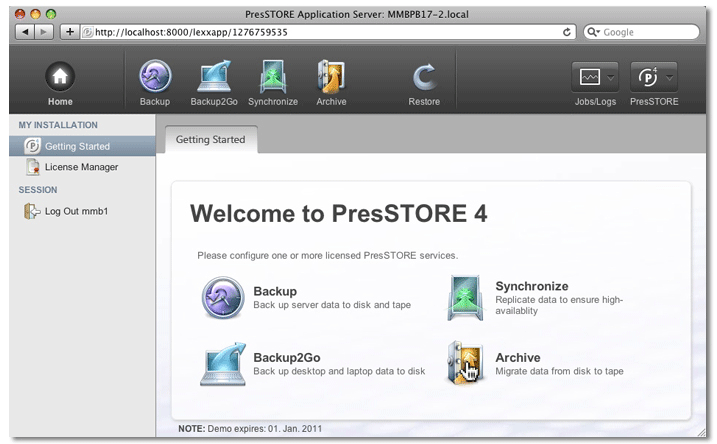Screen dimensions: 717x444
Task: Expand the PresSTORE dropdown menu
Action: tap(654, 77)
